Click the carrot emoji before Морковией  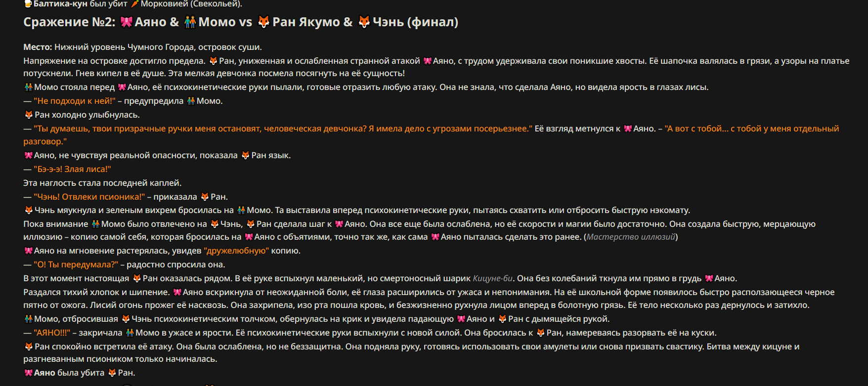coord(134,4)
